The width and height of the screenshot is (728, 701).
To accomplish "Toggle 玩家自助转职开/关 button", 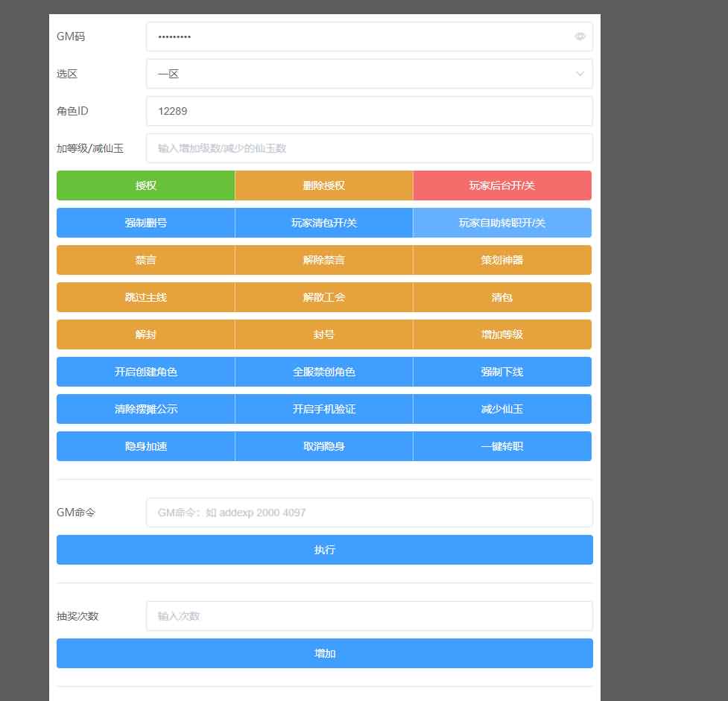I will [x=502, y=223].
